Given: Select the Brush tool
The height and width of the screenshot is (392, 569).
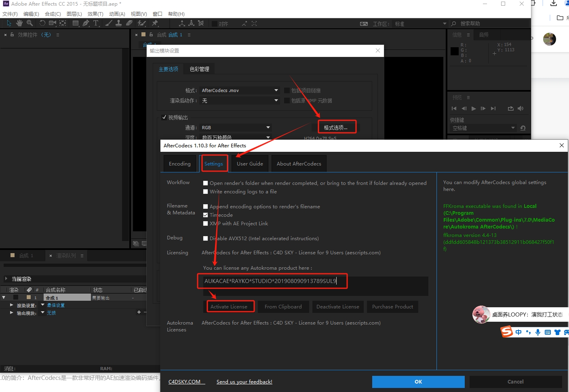Looking at the screenshot, I should 108,23.
